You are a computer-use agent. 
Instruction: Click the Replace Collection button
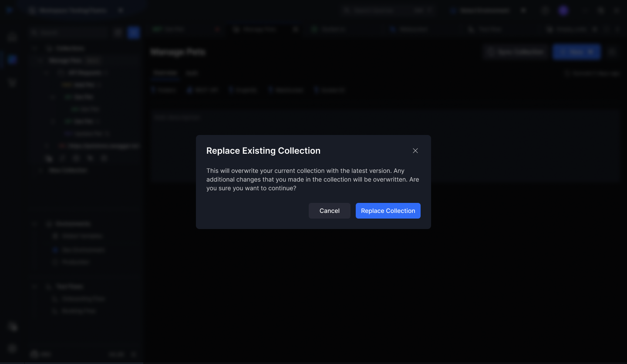388,211
